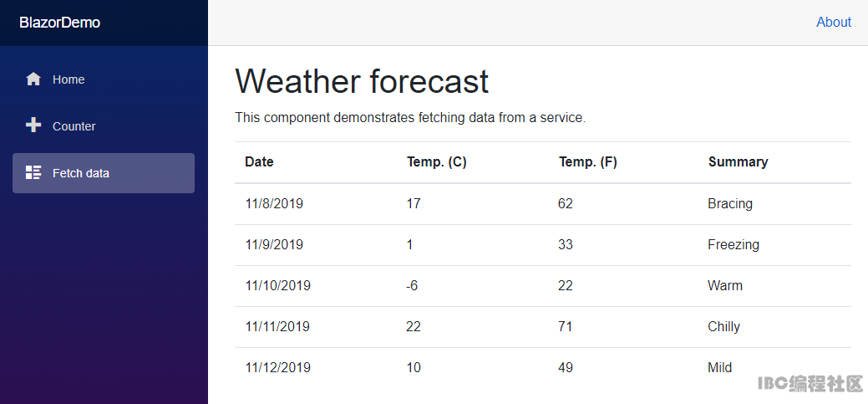
Task: Click the Fetch data list icon
Action: click(33, 172)
